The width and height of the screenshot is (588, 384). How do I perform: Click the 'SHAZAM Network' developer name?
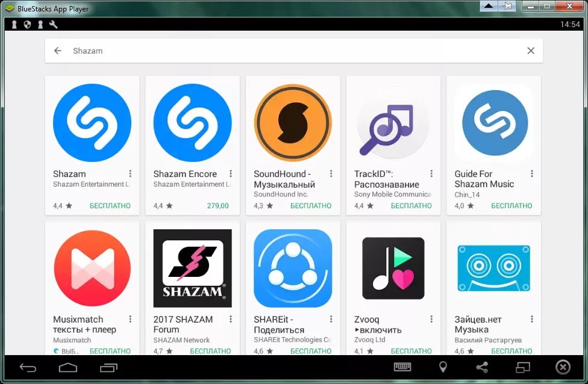coord(181,340)
